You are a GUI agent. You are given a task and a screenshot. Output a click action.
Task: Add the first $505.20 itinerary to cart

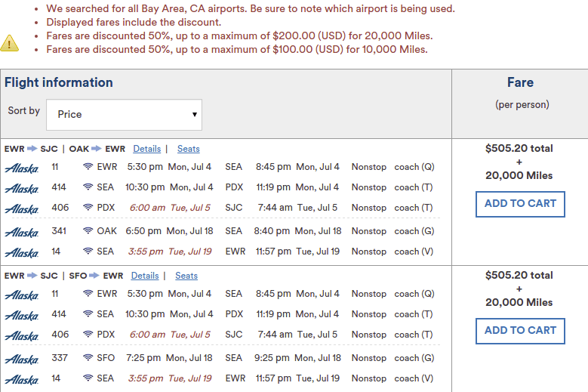click(520, 204)
